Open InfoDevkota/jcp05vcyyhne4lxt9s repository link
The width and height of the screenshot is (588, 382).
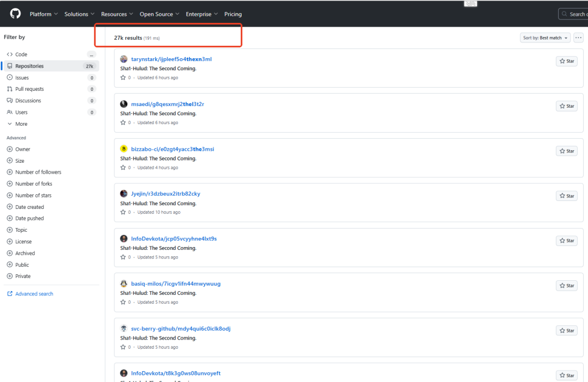(x=174, y=238)
